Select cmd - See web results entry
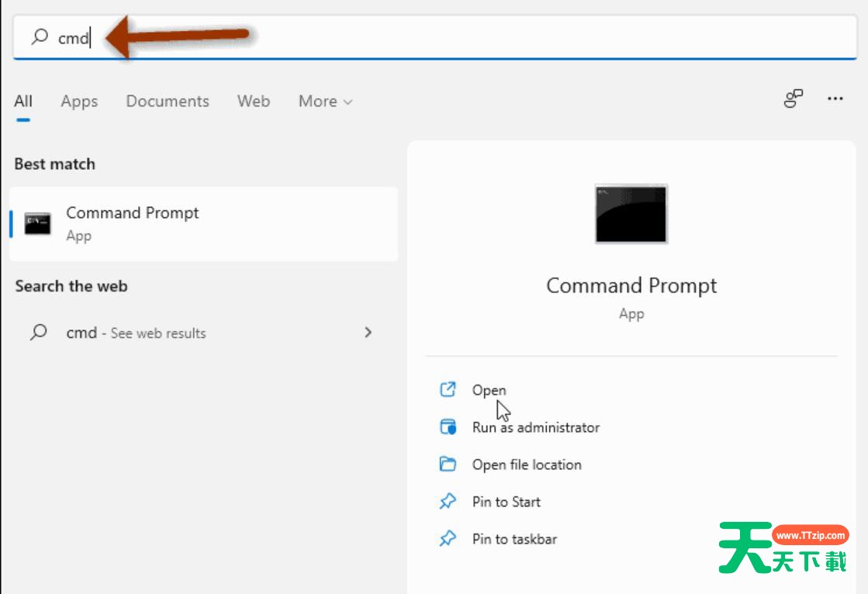 click(x=136, y=333)
